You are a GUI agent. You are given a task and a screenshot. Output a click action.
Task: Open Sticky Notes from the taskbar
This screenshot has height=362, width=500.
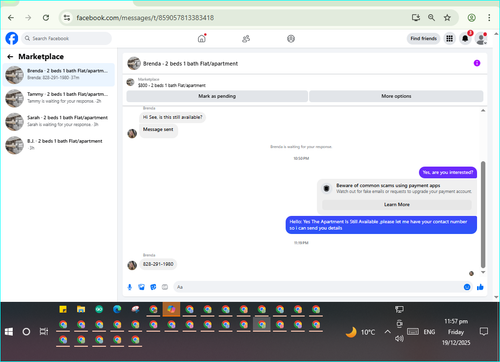[63, 309]
